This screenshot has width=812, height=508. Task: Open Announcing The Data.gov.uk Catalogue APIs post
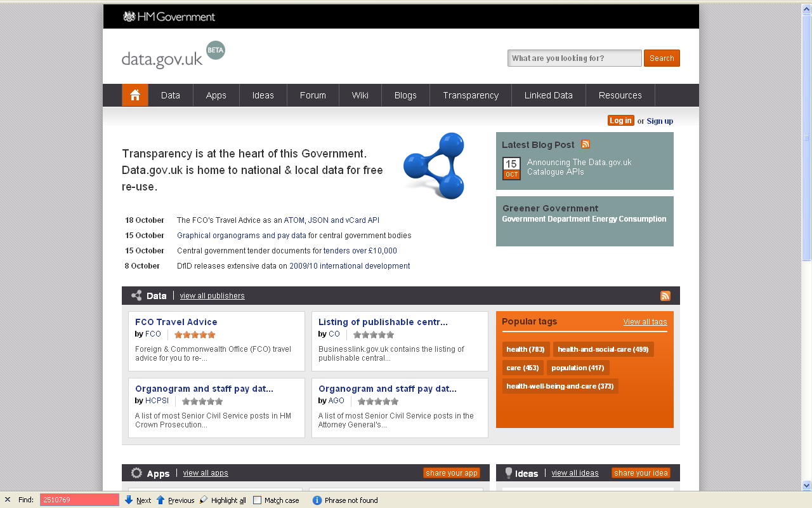click(579, 167)
